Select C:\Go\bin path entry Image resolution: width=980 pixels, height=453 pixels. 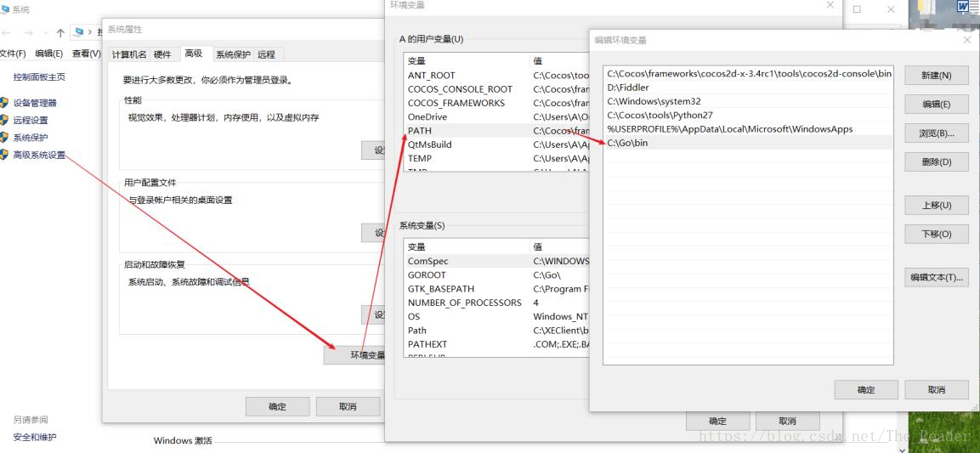coord(748,143)
